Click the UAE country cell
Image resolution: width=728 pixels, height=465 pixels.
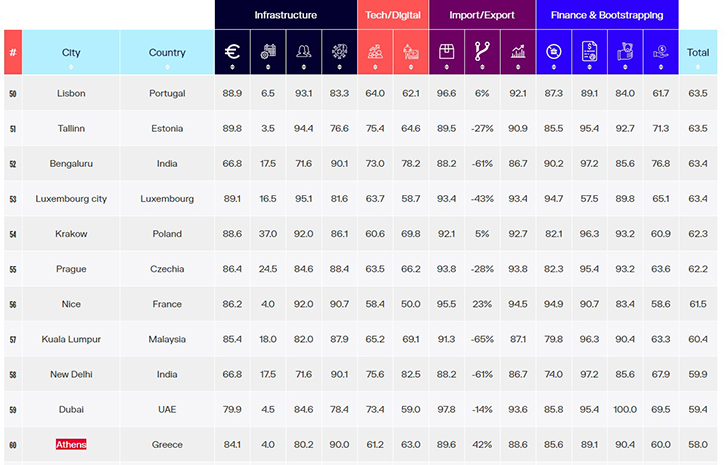tap(167, 409)
